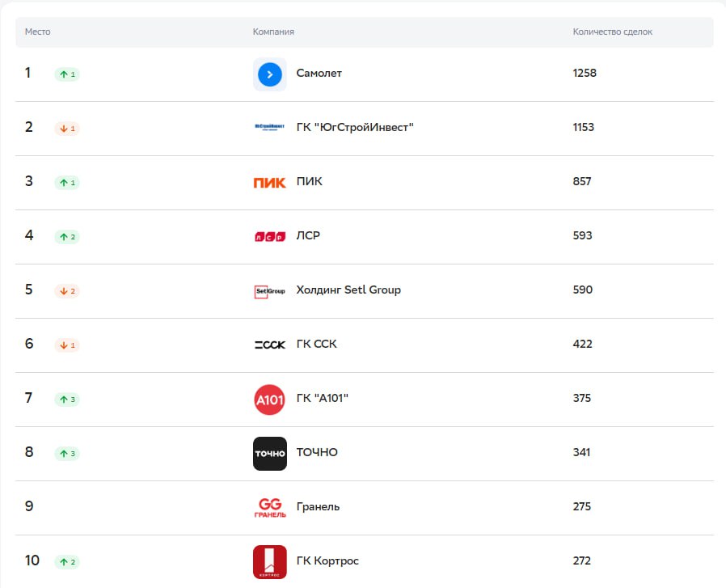
Task: Select the deal count 1153
Action: 584,127
